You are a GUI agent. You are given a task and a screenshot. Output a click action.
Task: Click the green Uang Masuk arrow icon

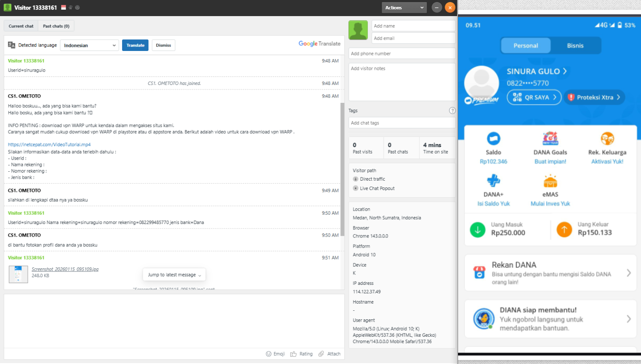[477, 230]
